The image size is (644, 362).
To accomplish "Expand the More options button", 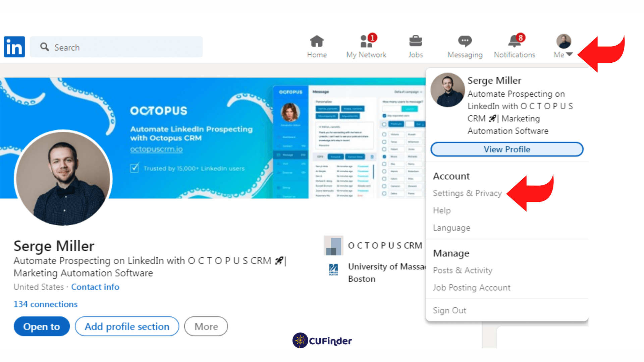I will pyautogui.click(x=205, y=326).
